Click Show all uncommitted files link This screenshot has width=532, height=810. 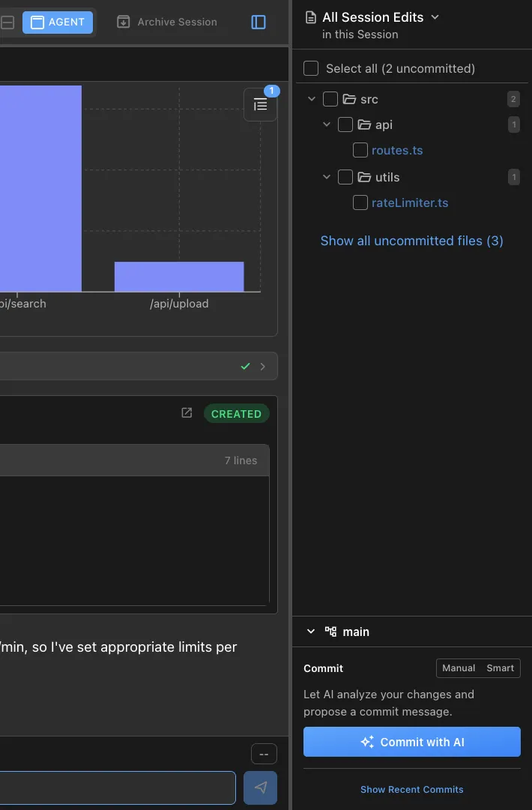pos(411,241)
